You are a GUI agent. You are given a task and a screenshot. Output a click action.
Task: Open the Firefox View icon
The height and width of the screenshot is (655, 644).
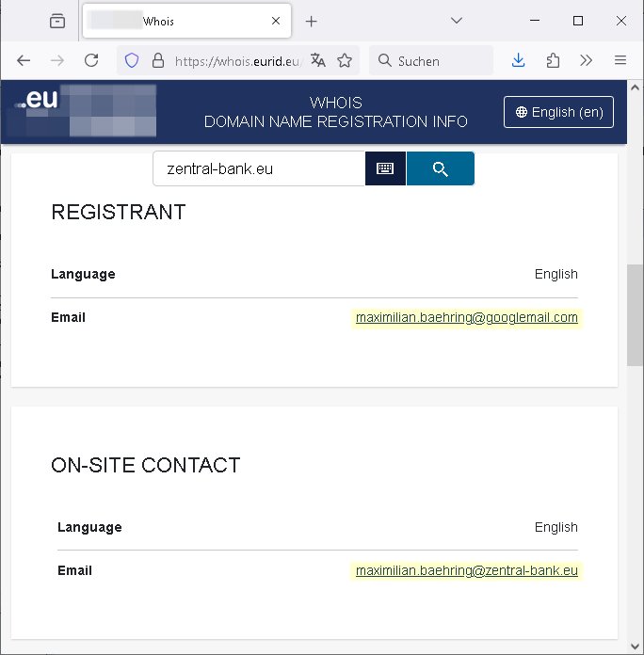(57, 21)
